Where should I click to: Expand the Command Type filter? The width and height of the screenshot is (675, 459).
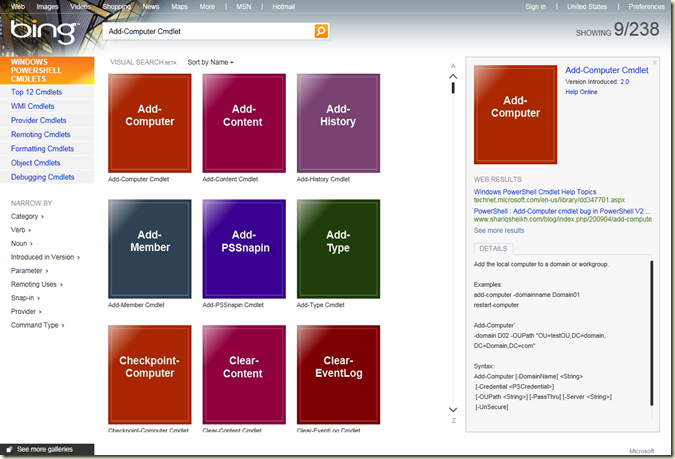click(x=37, y=325)
